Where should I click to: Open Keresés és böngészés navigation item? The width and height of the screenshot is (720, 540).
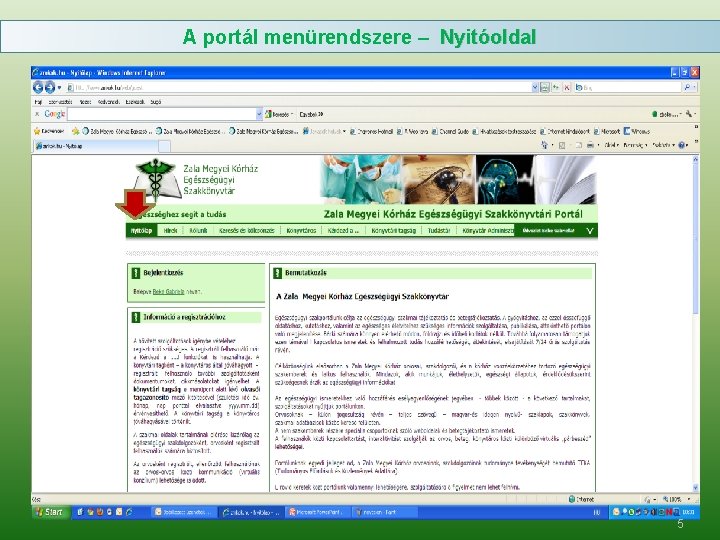point(247,231)
